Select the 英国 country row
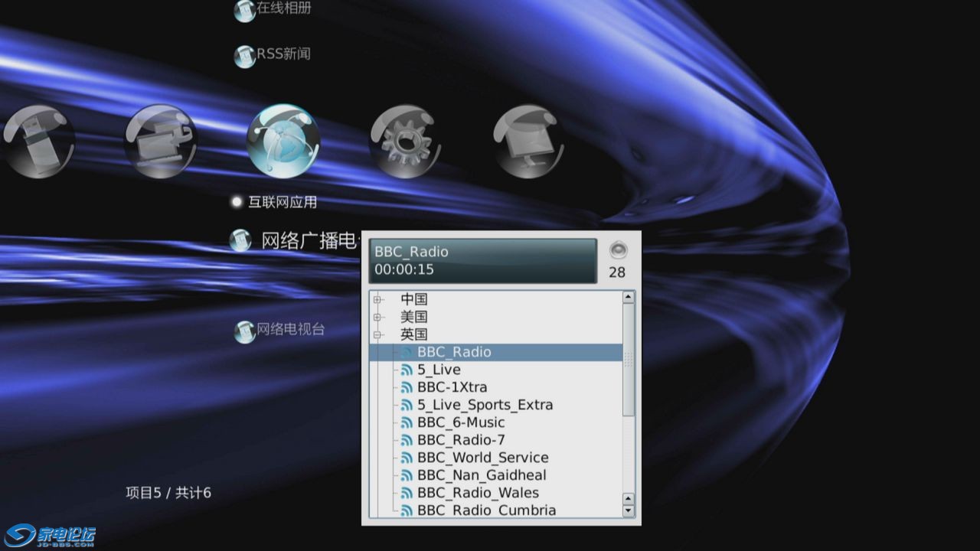 (414, 334)
